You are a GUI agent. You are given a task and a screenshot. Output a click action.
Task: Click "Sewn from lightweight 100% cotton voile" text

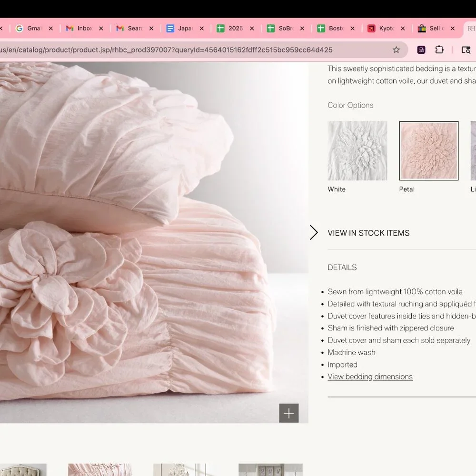click(x=395, y=292)
